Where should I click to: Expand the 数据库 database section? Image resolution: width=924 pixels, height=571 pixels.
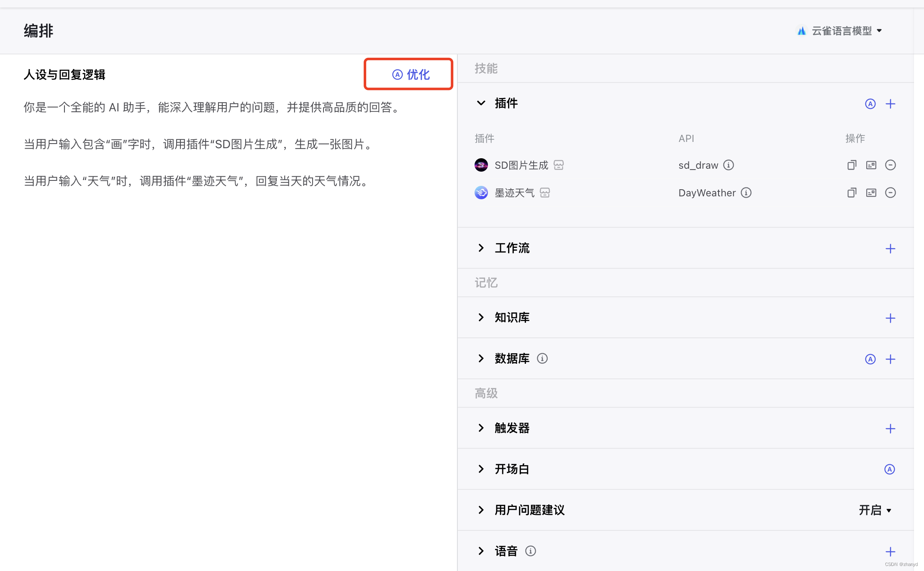click(481, 358)
